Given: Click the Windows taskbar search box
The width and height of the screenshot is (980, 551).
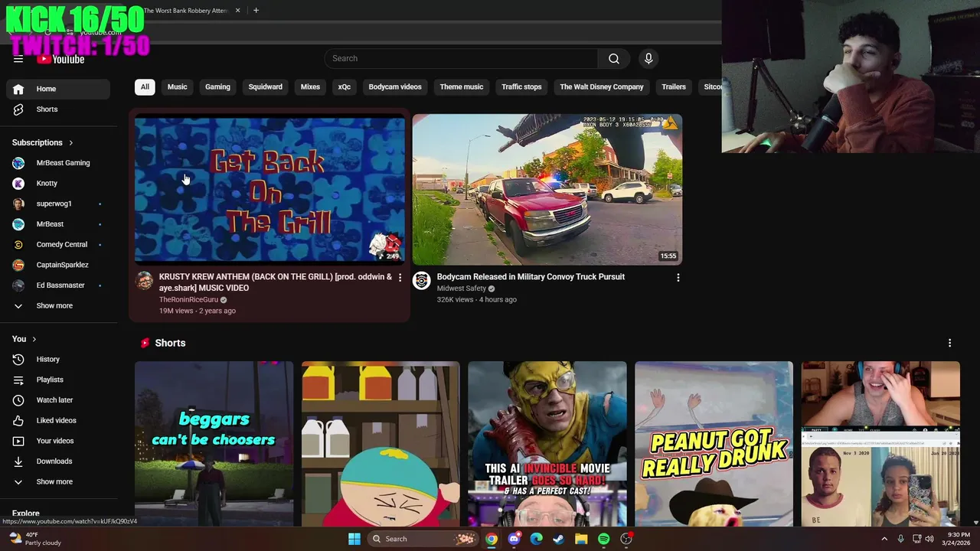Looking at the screenshot, I should point(422,539).
